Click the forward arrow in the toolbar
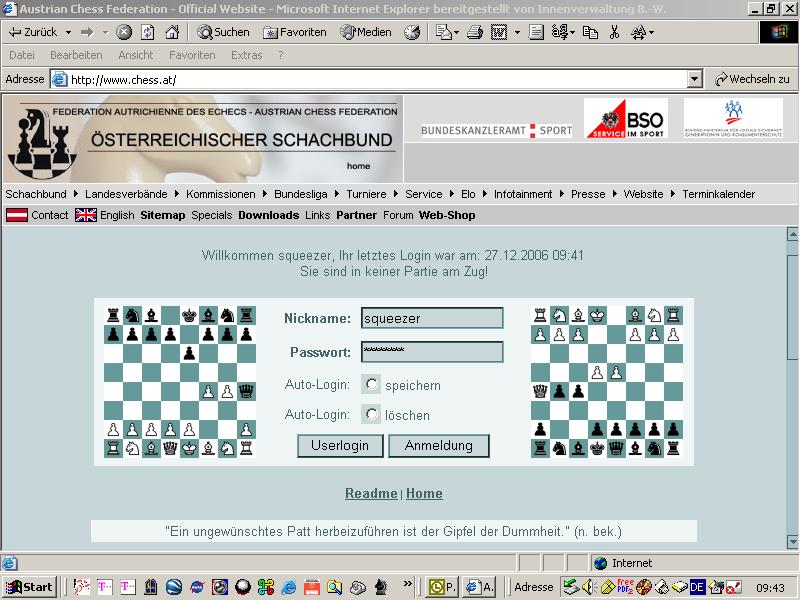This screenshot has height=600, width=800. (87, 33)
